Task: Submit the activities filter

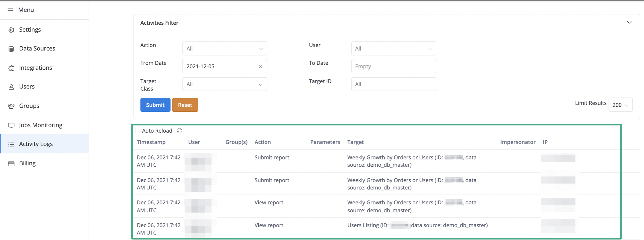Action: pyautogui.click(x=155, y=105)
